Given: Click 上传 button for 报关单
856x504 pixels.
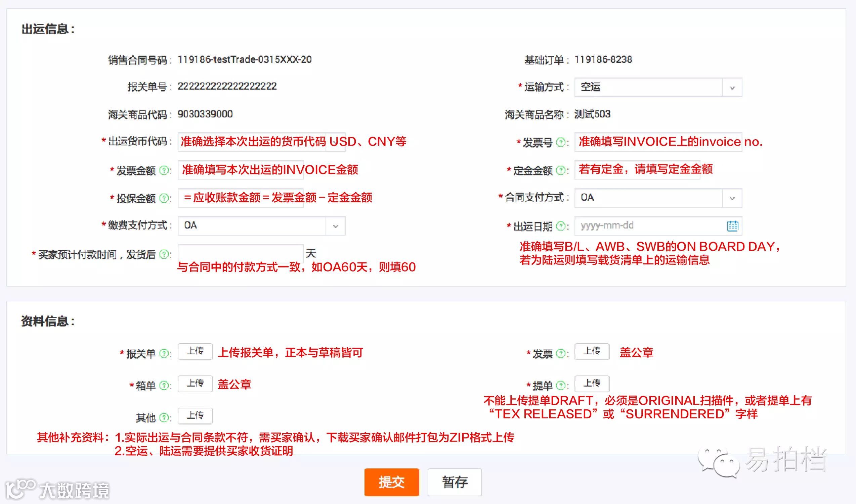Looking at the screenshot, I should [x=195, y=352].
